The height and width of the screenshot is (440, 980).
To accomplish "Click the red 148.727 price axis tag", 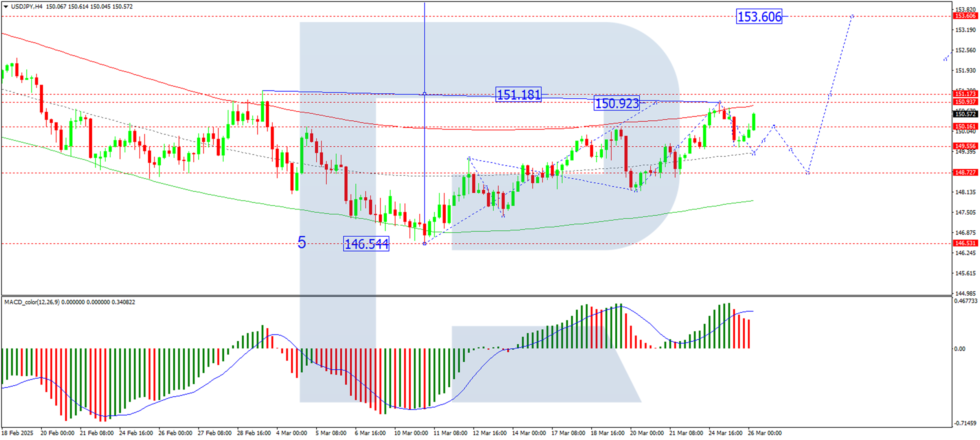I will 965,172.
